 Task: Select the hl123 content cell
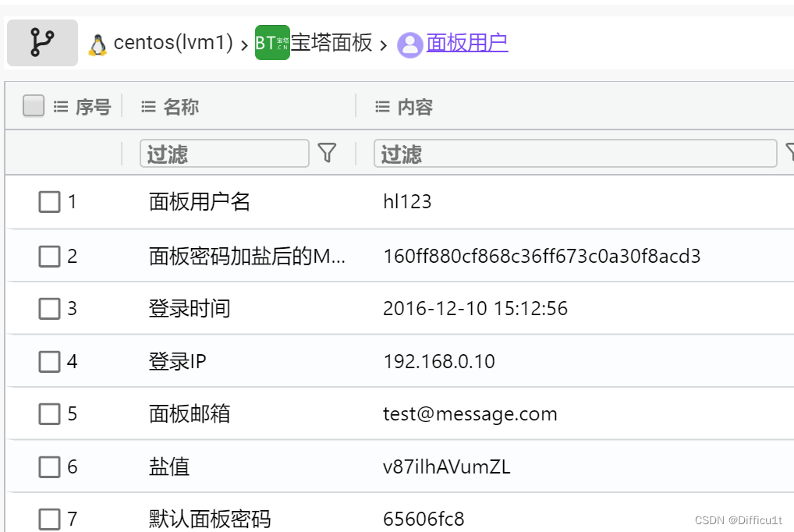tap(407, 202)
